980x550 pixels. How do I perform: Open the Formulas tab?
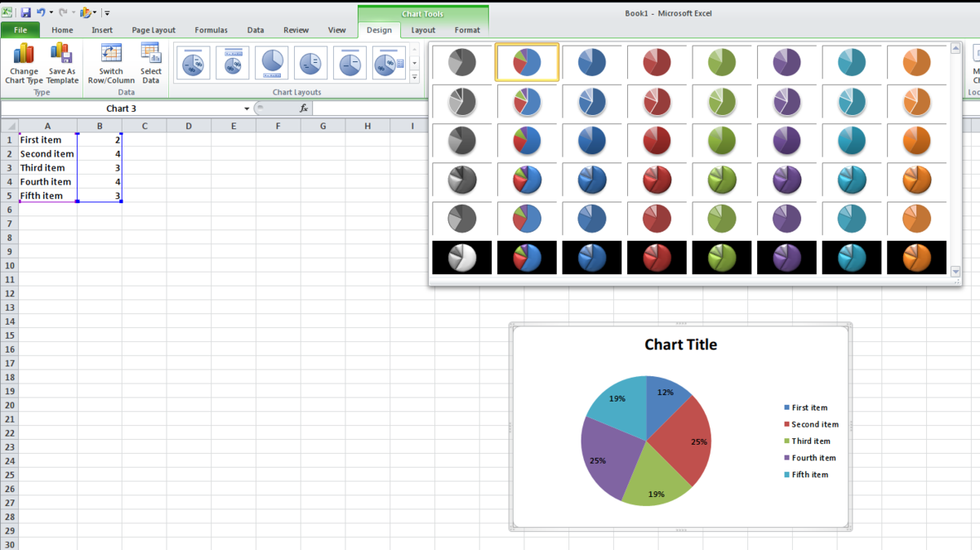pos(211,30)
